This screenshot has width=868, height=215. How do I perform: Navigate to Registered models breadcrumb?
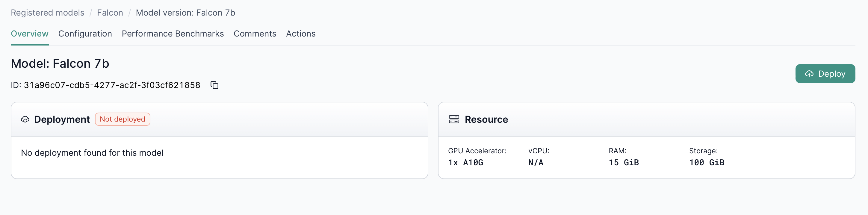coord(48,13)
